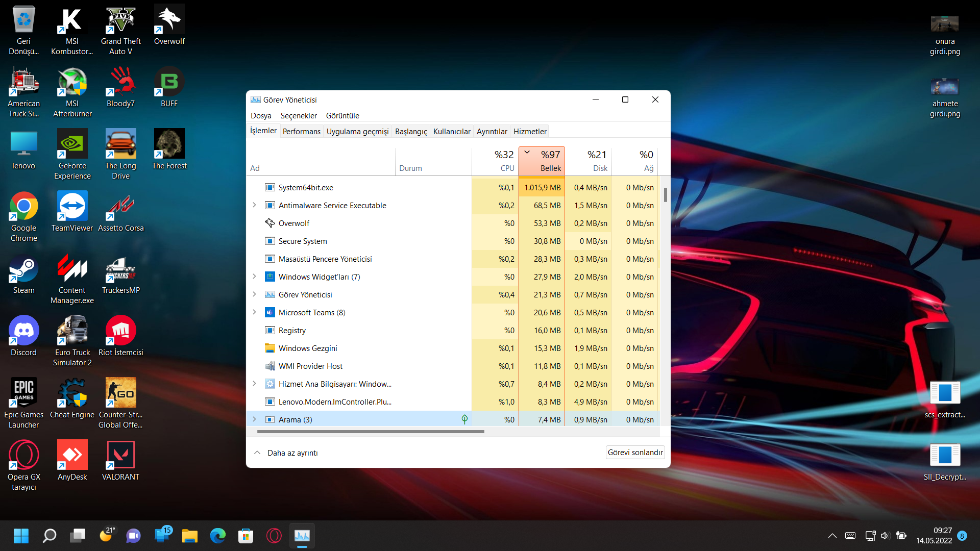Click the horizontal scrollbar in process list
Viewport: 980px width, 551px height.
pyautogui.click(x=371, y=432)
